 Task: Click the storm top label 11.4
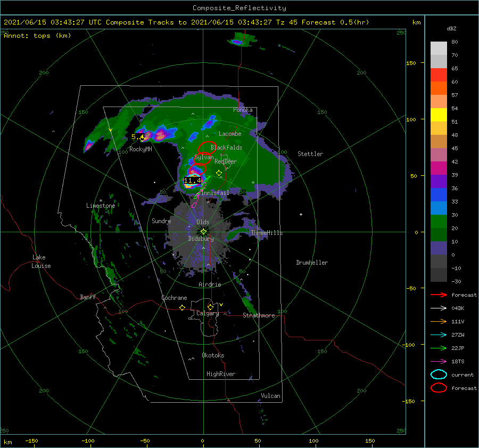click(193, 181)
